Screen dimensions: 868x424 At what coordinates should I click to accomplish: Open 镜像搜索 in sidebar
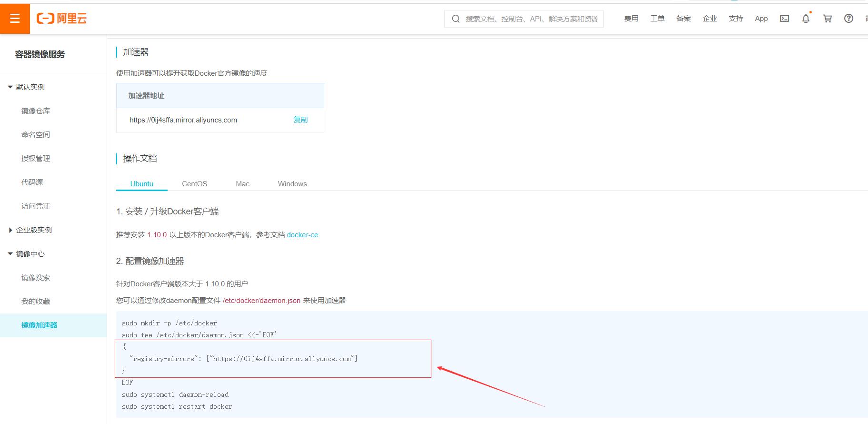coord(36,277)
